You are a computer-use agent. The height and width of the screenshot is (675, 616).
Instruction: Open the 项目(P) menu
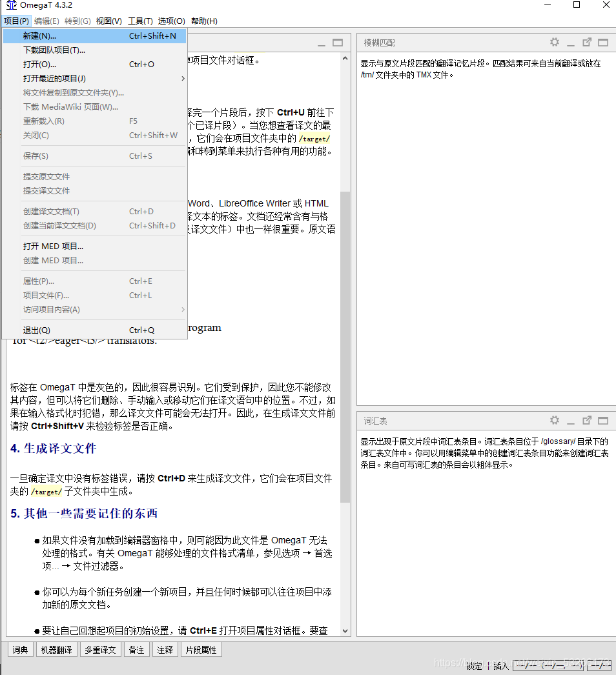16,21
